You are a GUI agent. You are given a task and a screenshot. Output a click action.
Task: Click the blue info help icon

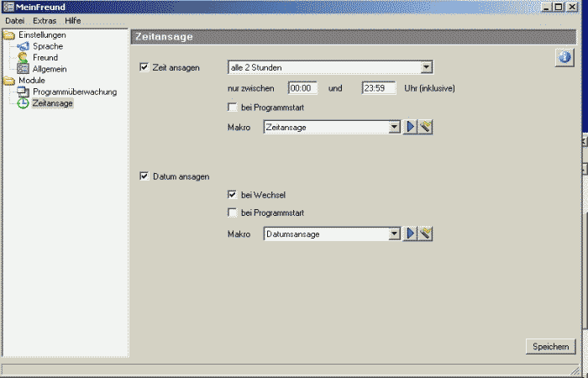(564, 57)
